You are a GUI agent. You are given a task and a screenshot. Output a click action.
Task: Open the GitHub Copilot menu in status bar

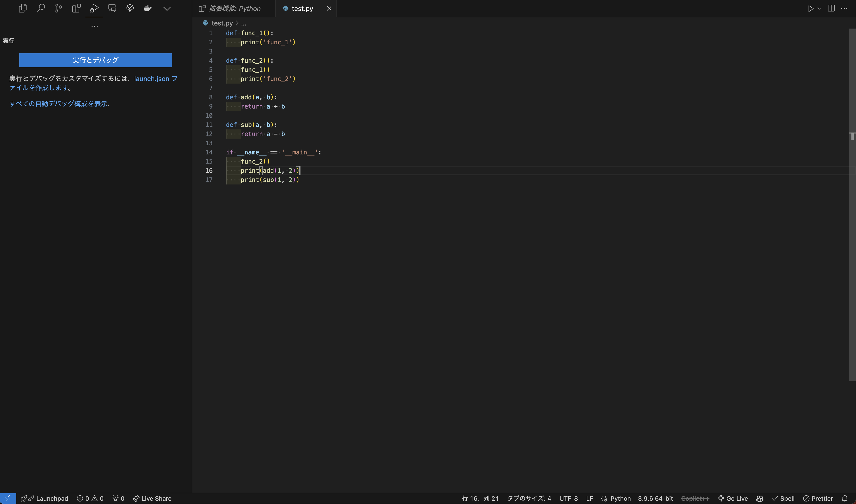click(759, 498)
